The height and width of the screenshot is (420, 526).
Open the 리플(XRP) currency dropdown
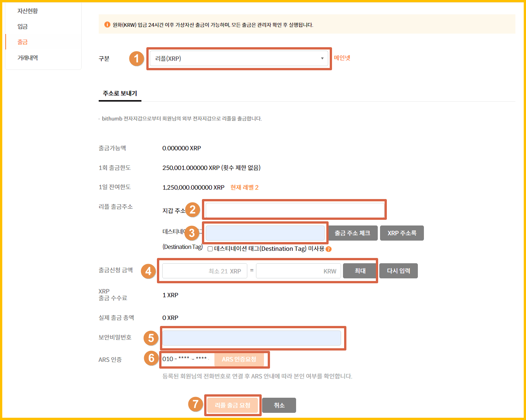click(x=238, y=59)
